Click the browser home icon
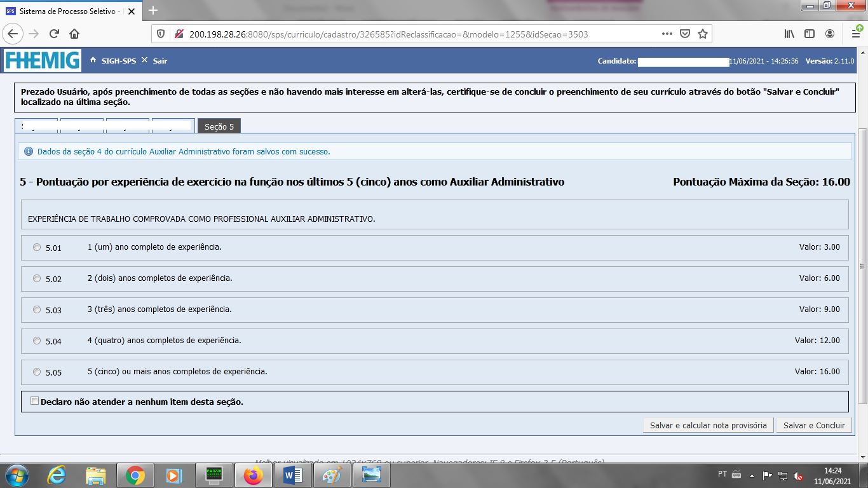Image resolution: width=868 pixels, height=488 pixels. click(x=74, y=34)
